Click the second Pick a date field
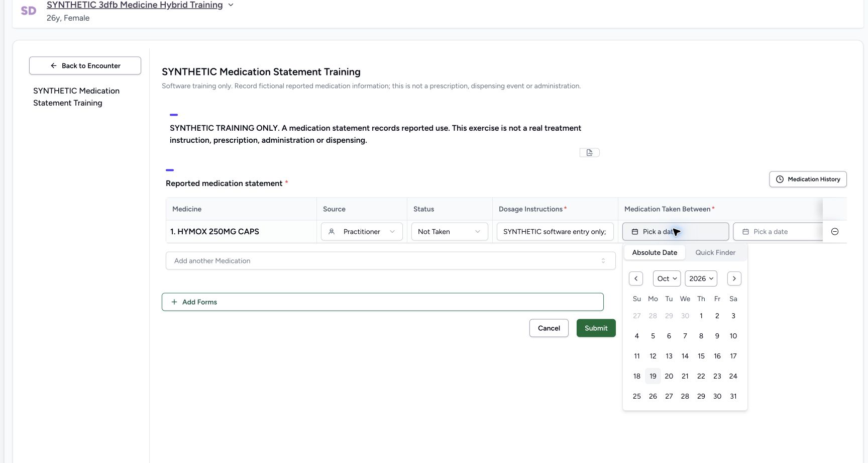The height and width of the screenshot is (463, 868). pos(778,232)
